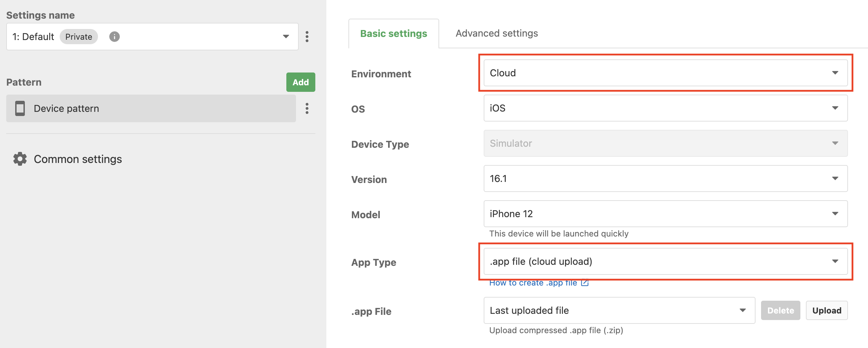This screenshot has width=868, height=348.
Task: Click the Common settings gear icon
Action: (x=20, y=159)
